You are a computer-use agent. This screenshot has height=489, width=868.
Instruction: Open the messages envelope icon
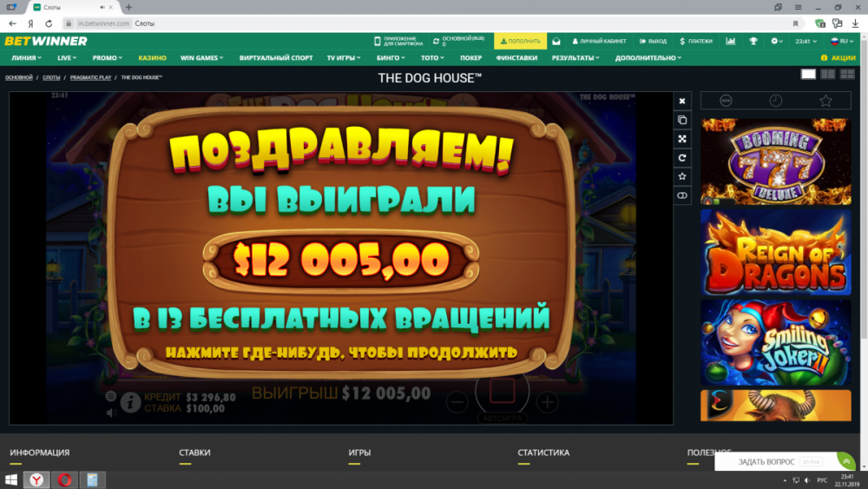pos(556,41)
